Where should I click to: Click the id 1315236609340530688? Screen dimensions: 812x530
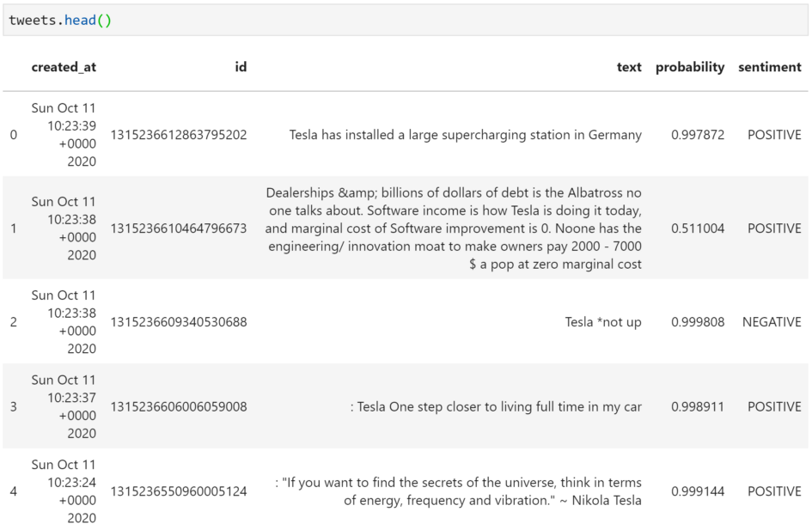click(x=179, y=322)
